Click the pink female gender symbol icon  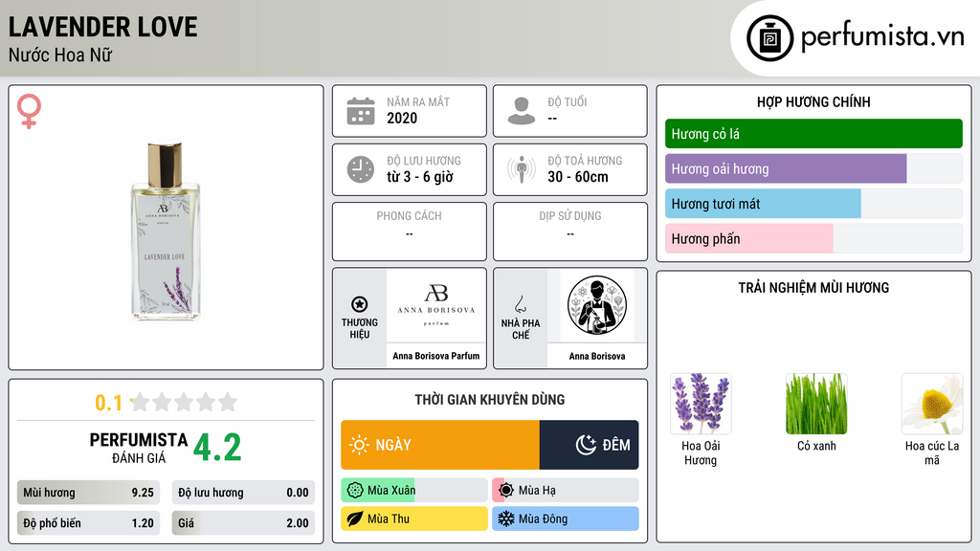point(29,111)
